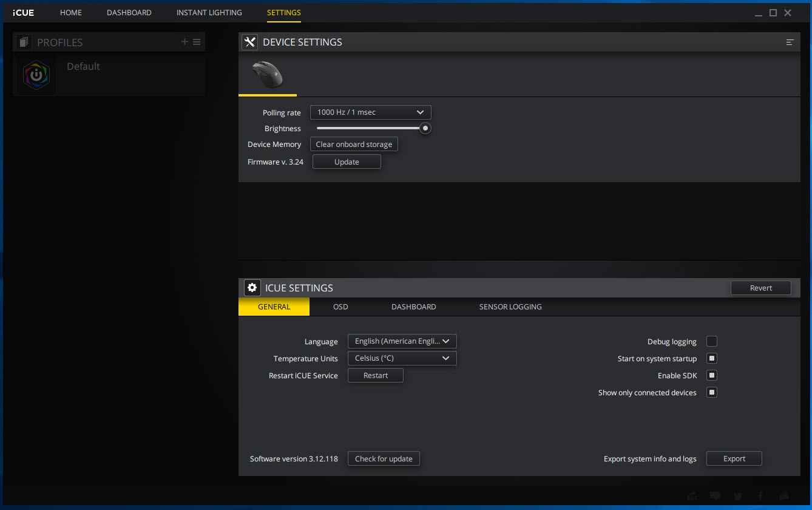Enable Debug logging checkbox

tap(712, 341)
